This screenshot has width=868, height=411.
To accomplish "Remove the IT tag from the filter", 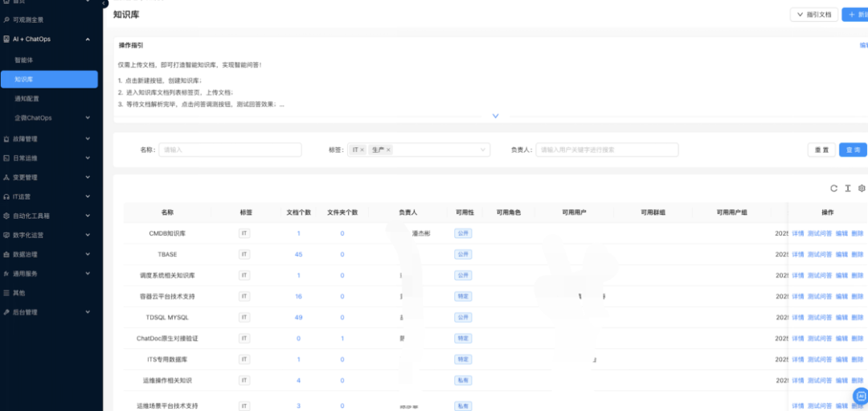I will click(362, 150).
